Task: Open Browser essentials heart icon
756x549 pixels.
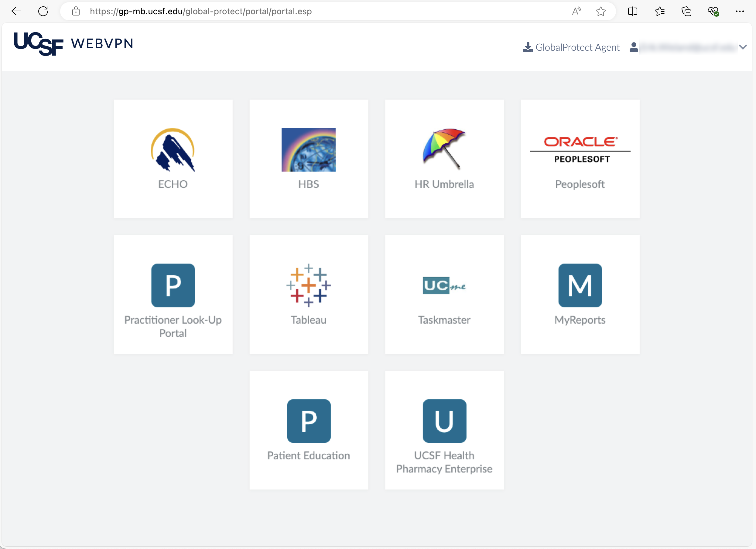Action: [713, 11]
